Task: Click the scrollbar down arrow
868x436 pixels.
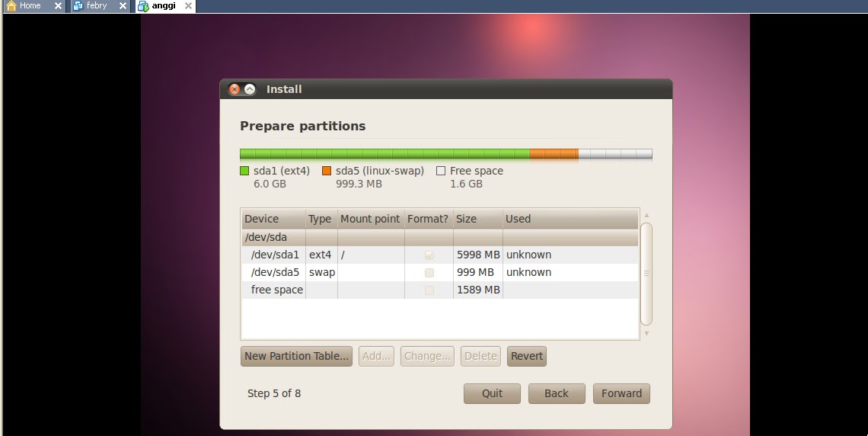Action: click(x=646, y=333)
